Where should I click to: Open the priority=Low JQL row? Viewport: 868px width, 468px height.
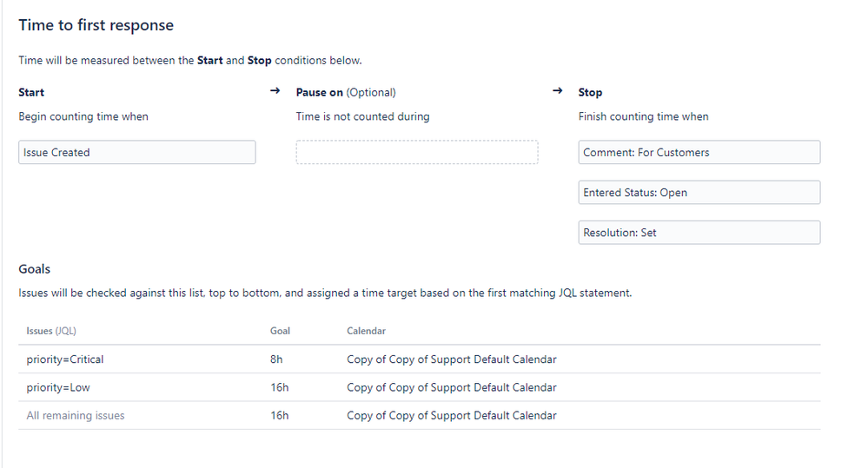pyautogui.click(x=419, y=387)
